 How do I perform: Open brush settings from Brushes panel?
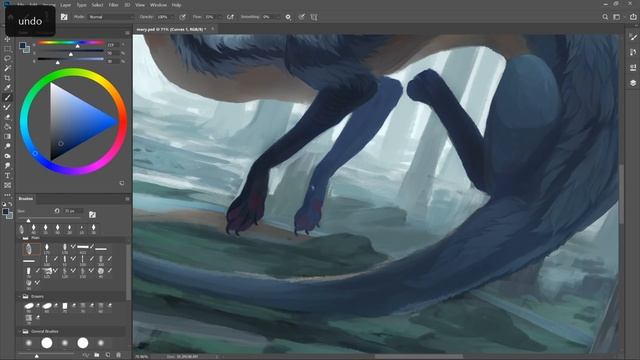tap(92, 215)
